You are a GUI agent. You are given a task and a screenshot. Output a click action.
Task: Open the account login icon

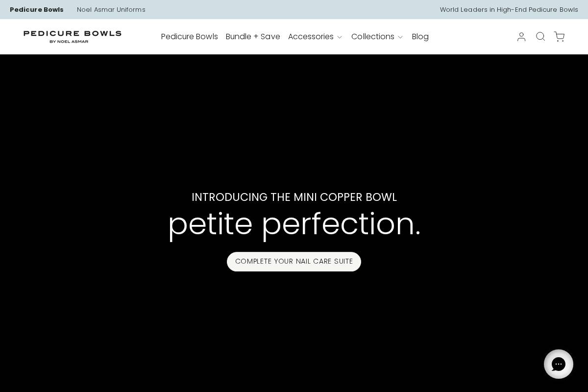coord(521,37)
